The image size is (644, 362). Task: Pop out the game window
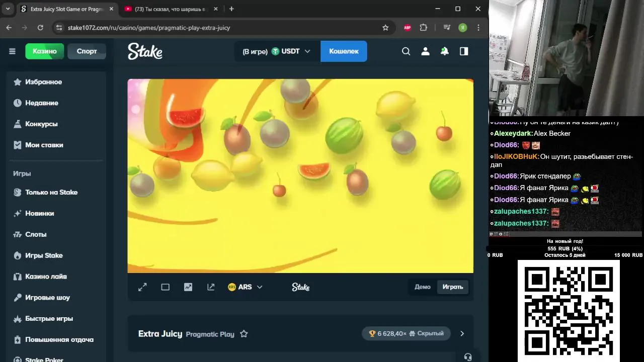211,287
